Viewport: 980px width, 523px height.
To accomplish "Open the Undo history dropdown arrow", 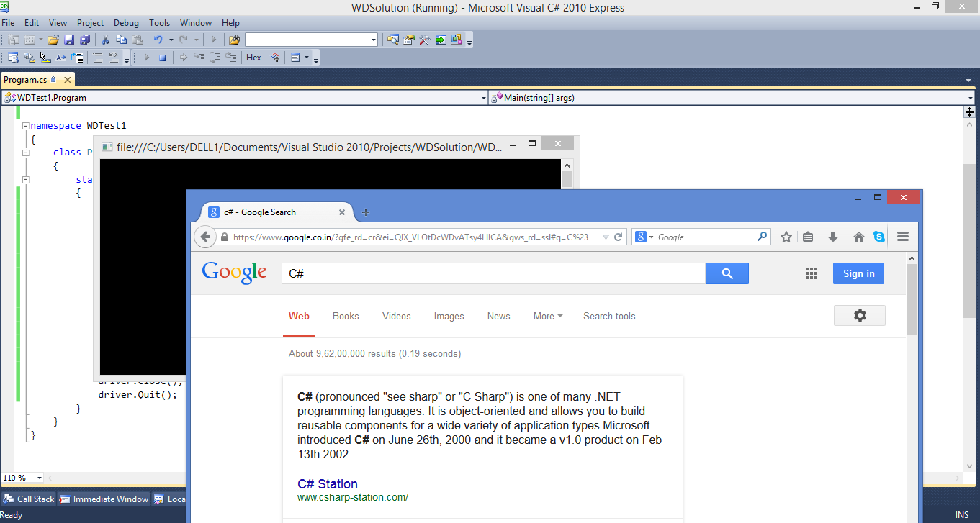I will [171, 40].
